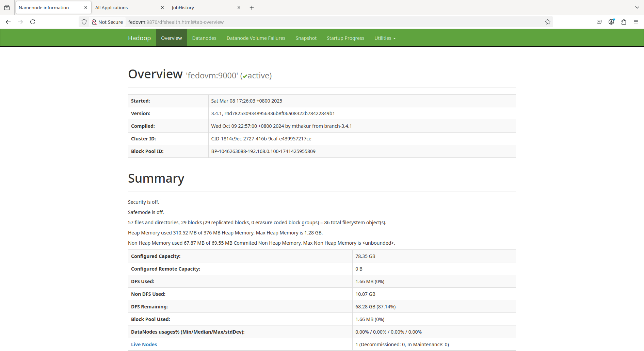644x351 pixels.
Task: Click the Compiled date value
Action: tap(281, 126)
